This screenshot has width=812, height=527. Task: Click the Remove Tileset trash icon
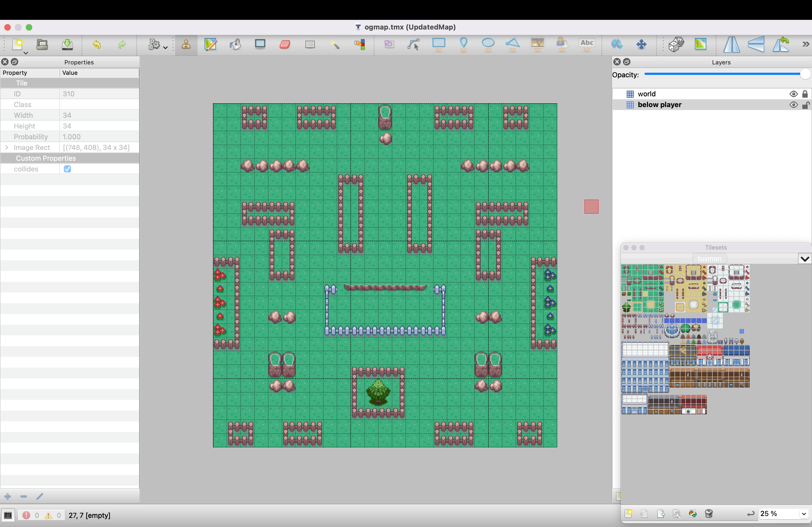pyautogui.click(x=709, y=513)
